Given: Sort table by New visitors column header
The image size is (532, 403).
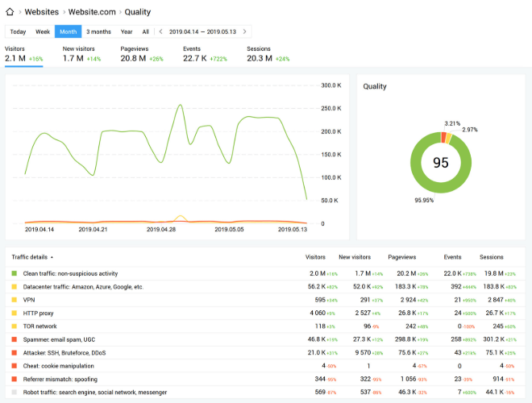Looking at the screenshot, I should click(x=355, y=257).
